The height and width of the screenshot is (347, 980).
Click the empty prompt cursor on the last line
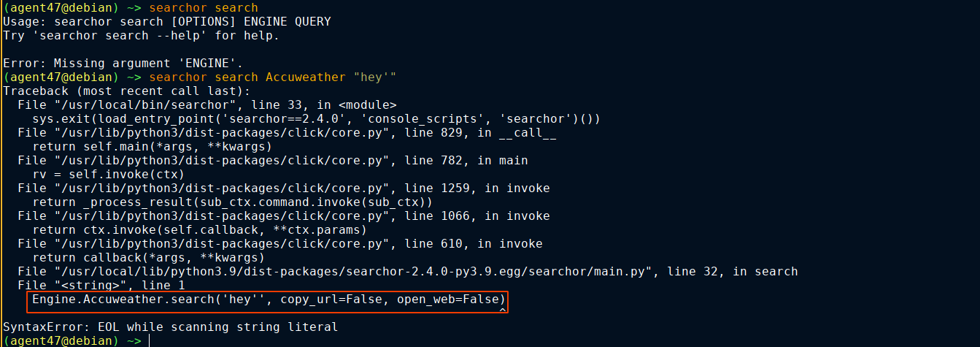(x=149, y=341)
